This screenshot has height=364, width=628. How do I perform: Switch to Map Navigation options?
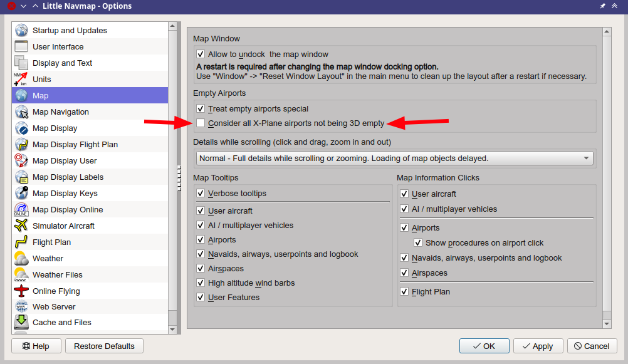pyautogui.click(x=90, y=112)
